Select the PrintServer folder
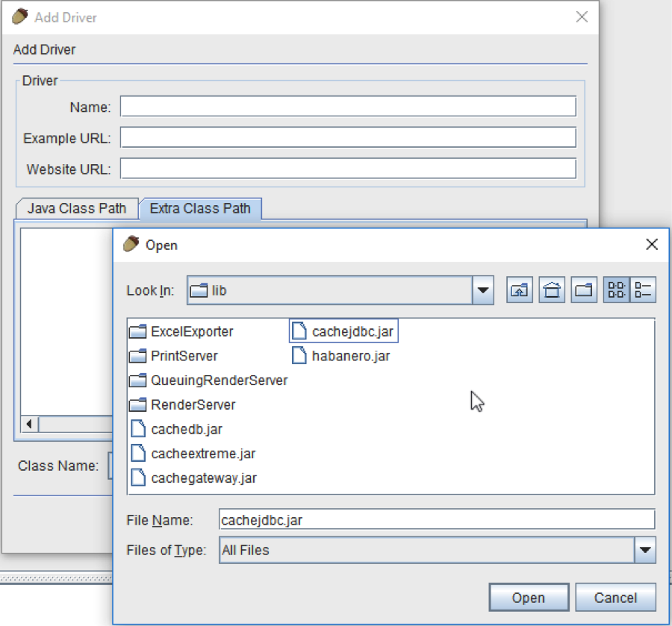Image resolution: width=672 pixels, height=626 pixels. [x=184, y=356]
